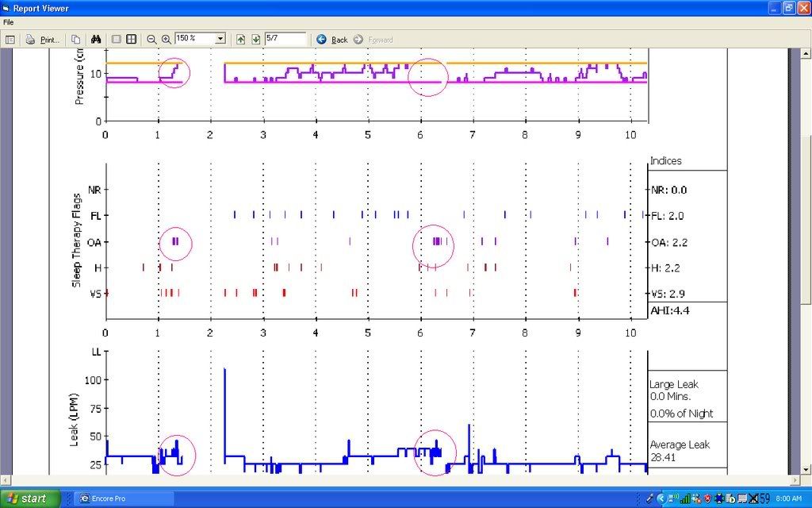This screenshot has width=812, height=508.
Task: Click the Back text label
Action: click(x=339, y=40)
